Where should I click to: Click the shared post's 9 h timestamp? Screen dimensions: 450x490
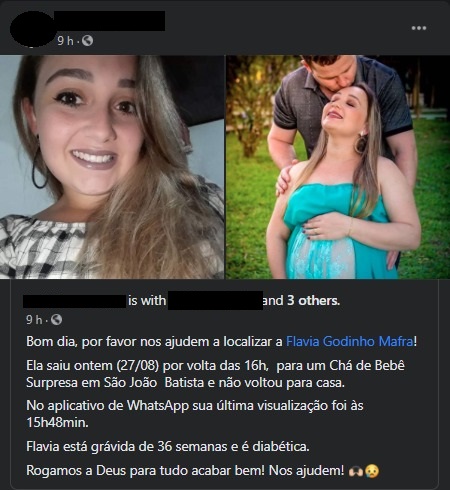[x=34, y=320]
